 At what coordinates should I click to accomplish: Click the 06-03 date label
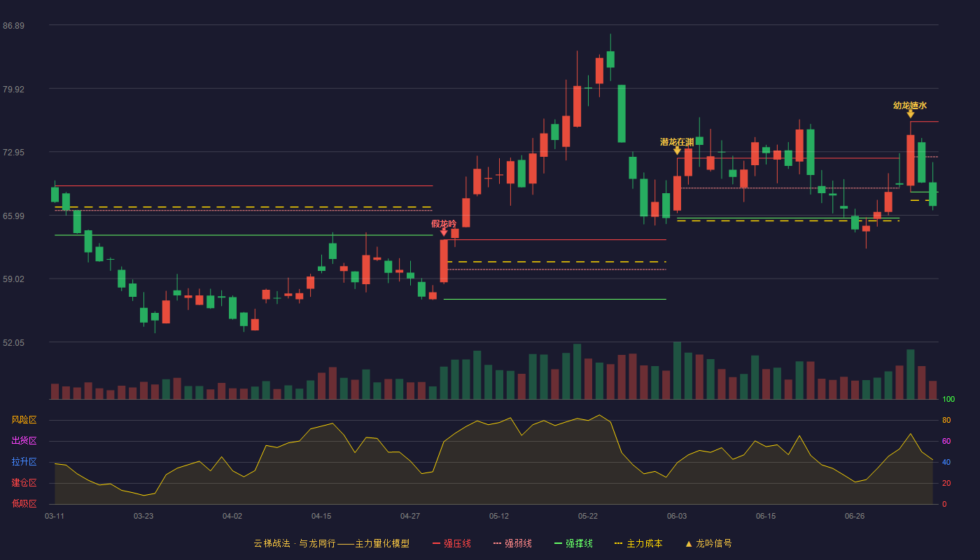(x=677, y=517)
